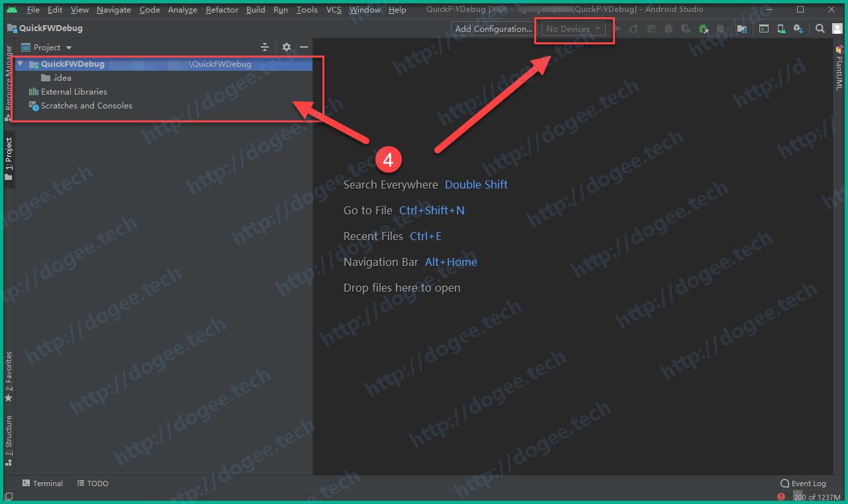Minimize the Android Studio window

(769, 10)
